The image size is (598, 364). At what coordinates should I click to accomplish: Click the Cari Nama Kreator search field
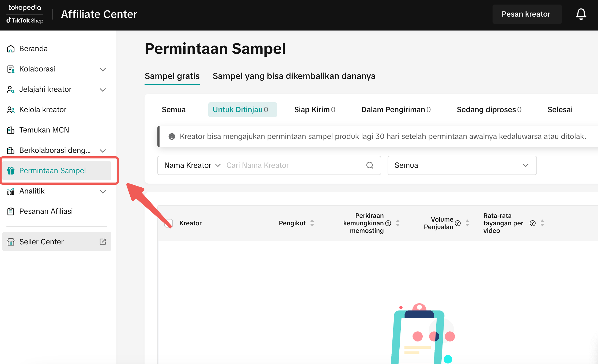coord(292,165)
